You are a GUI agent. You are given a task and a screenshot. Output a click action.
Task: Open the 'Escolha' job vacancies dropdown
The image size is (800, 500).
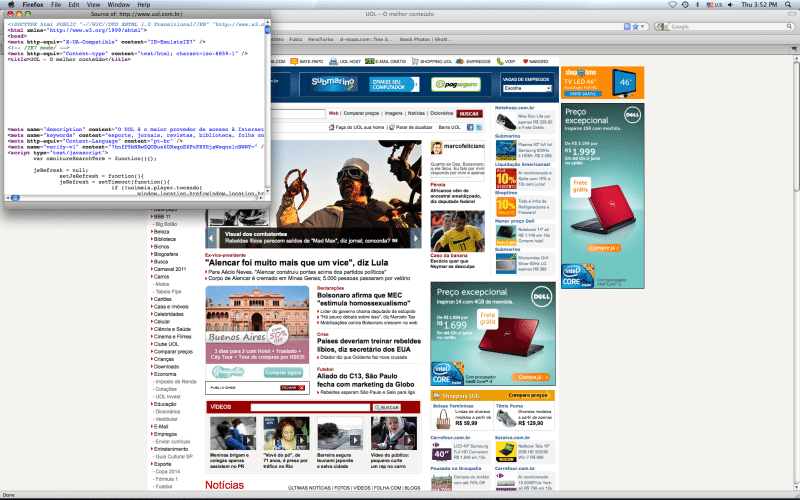click(527, 88)
